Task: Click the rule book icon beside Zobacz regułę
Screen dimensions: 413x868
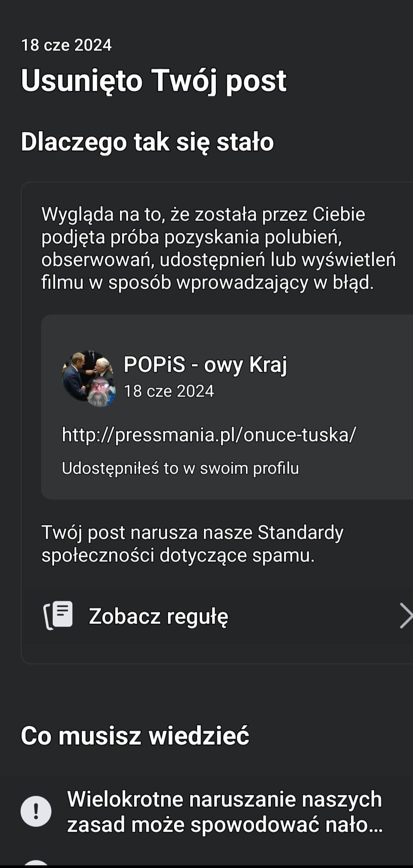Action: coord(59,616)
